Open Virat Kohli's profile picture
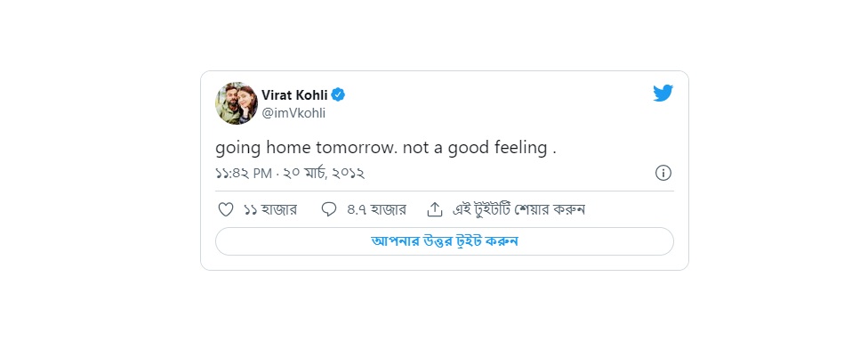The width and height of the screenshot is (868, 342). click(237, 103)
